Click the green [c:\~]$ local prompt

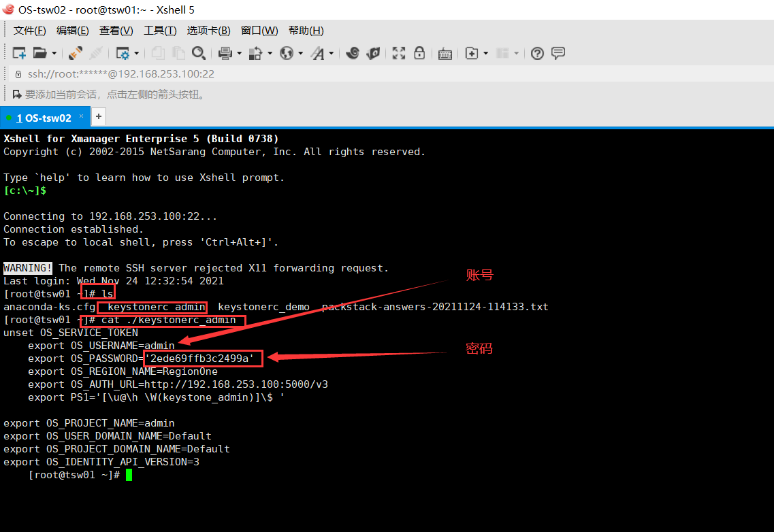tap(25, 190)
